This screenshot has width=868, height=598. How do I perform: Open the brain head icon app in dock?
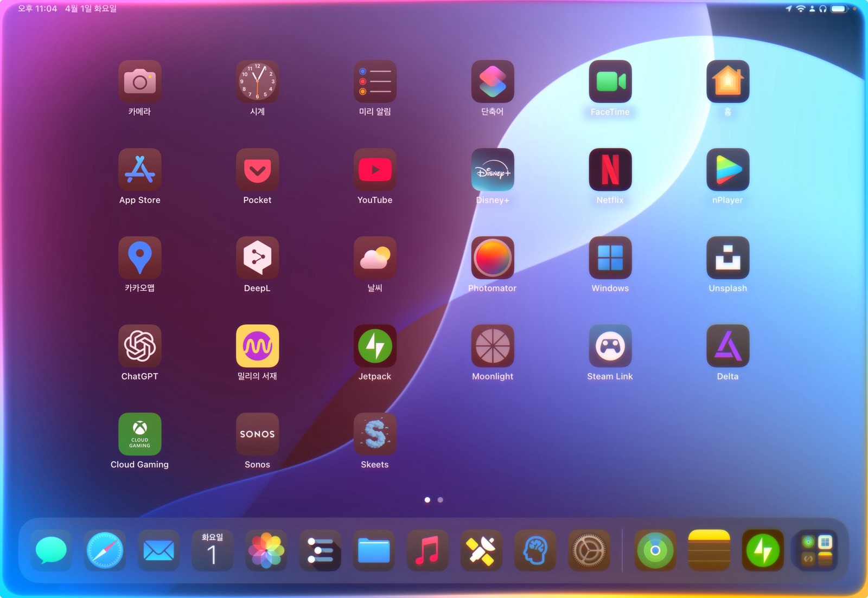[x=535, y=550]
